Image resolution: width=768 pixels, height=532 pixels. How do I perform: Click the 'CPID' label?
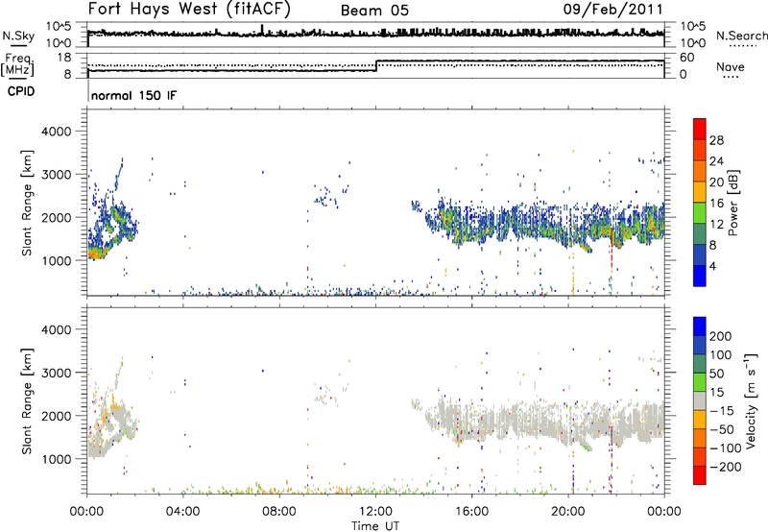tap(21, 91)
